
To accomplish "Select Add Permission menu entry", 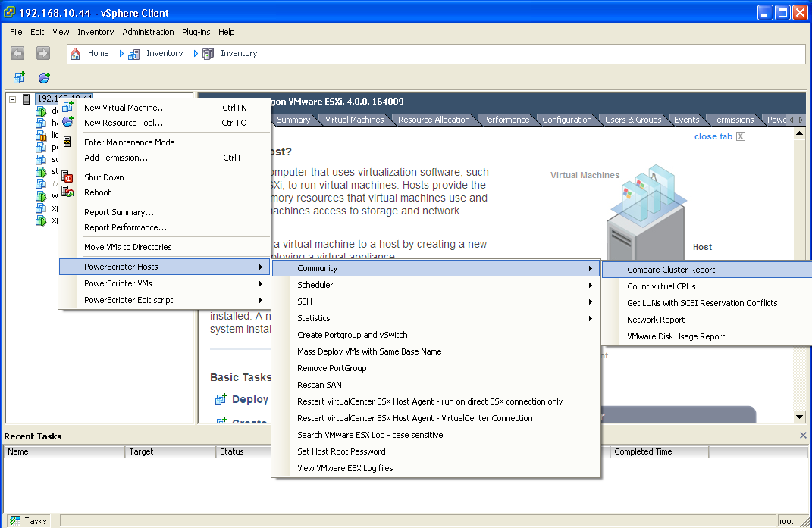I will click(165, 158).
